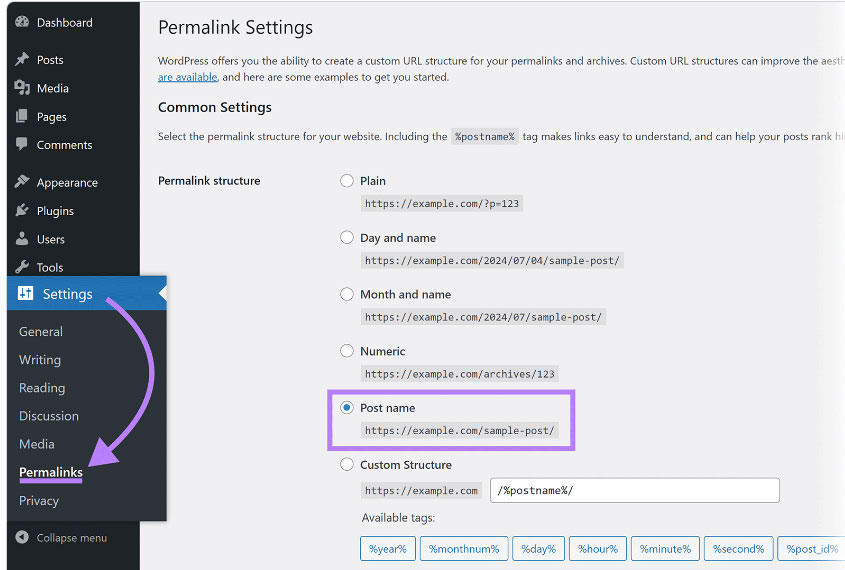Add the %monthnum% tag button
The height and width of the screenshot is (570, 845).
tap(463, 549)
